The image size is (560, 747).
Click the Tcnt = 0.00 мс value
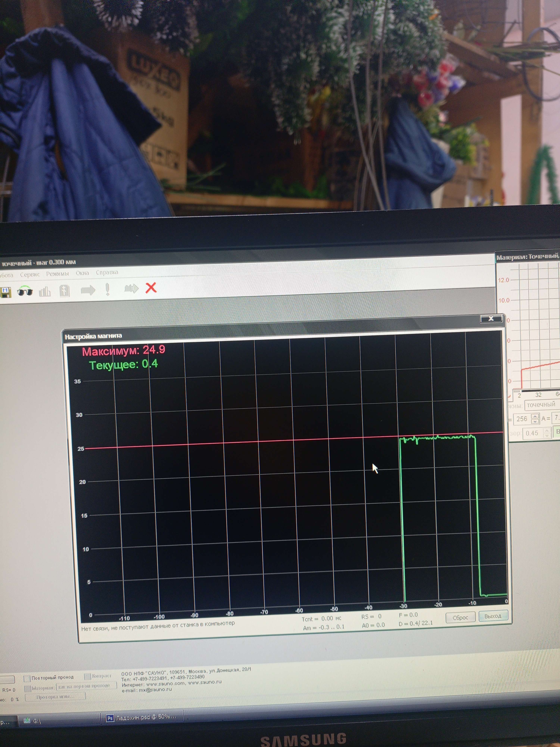(x=321, y=619)
